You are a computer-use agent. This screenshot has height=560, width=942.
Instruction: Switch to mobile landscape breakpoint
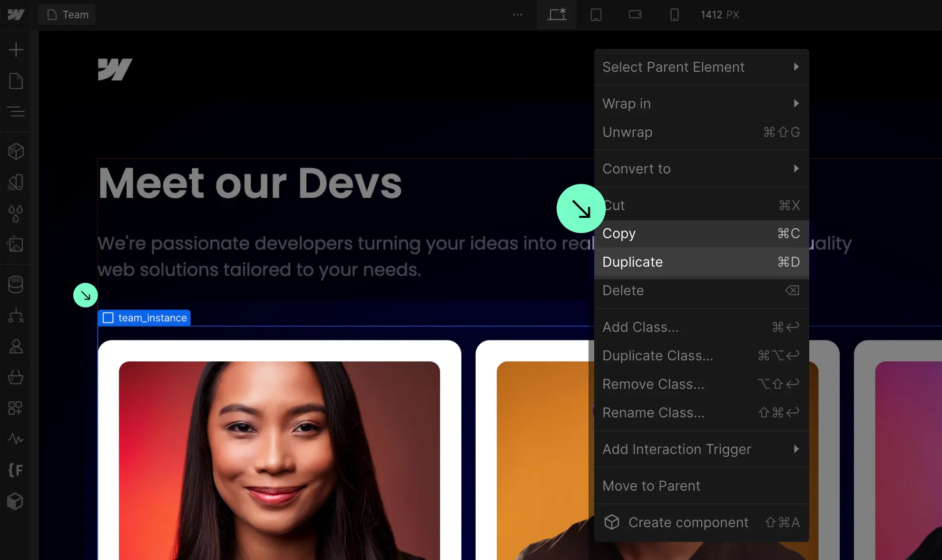(635, 15)
